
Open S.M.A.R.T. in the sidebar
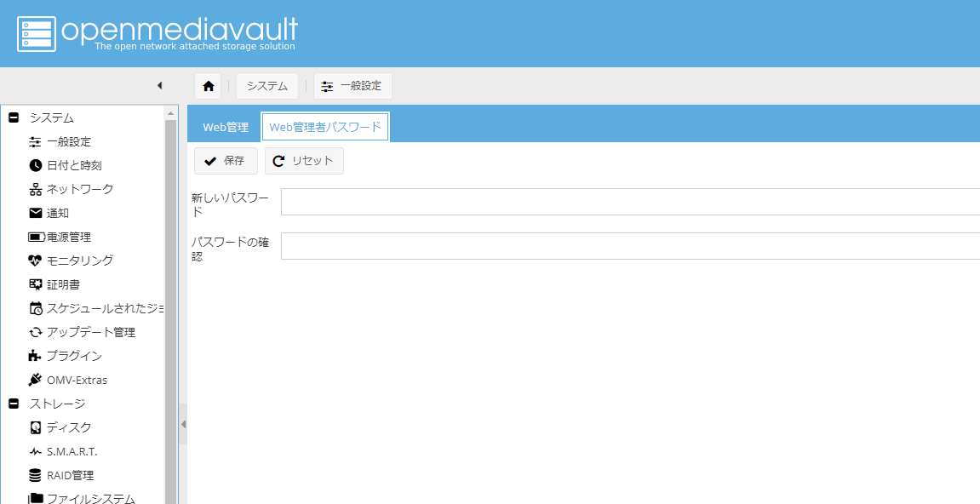(x=63, y=451)
